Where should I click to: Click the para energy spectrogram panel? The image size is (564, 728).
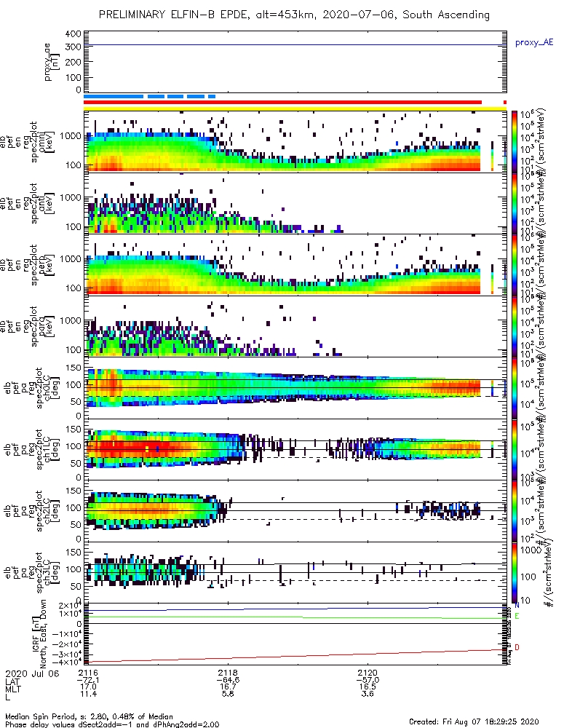pos(295,326)
